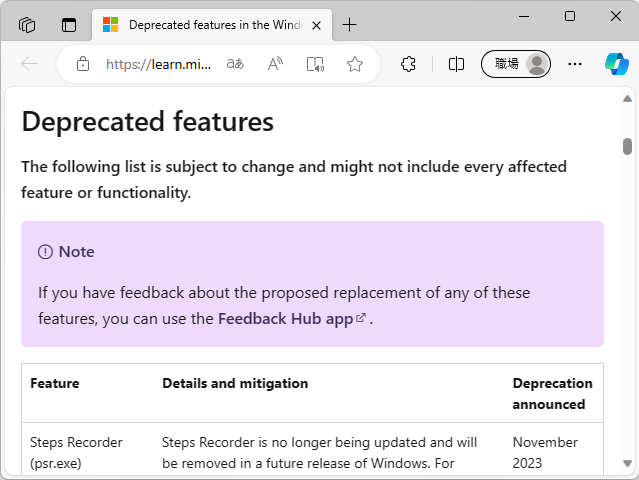Add this page to favorites
Image resolution: width=639 pixels, height=480 pixels.
click(355, 64)
